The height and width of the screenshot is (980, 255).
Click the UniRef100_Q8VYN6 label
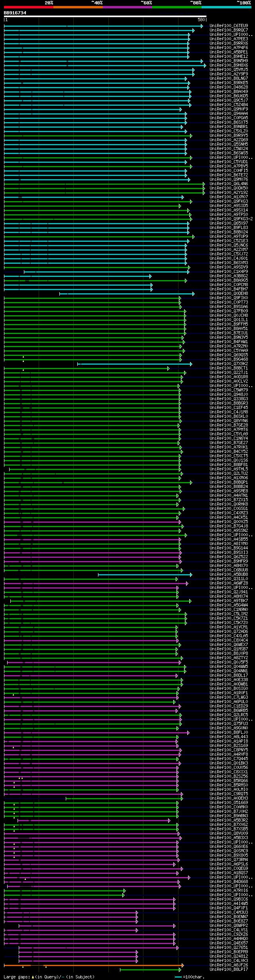tap(229, 421)
